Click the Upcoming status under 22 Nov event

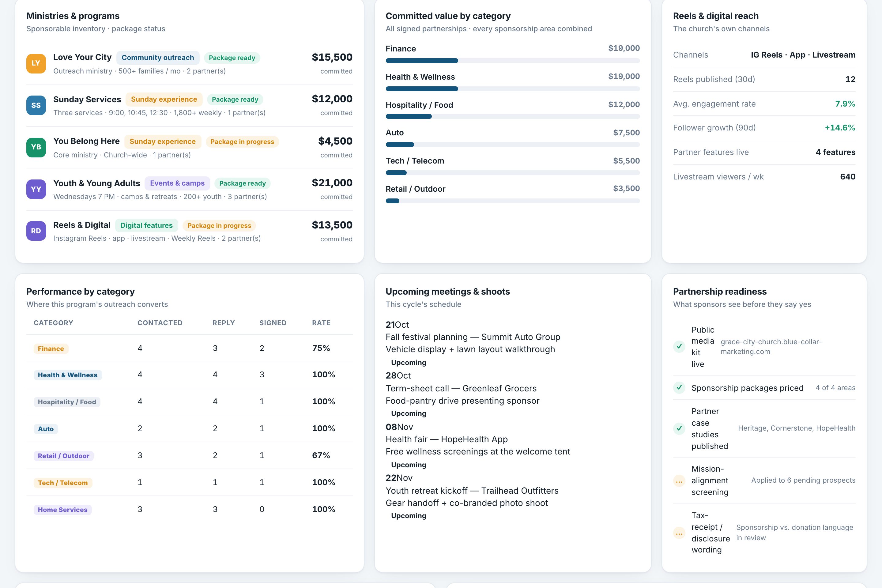point(409,516)
